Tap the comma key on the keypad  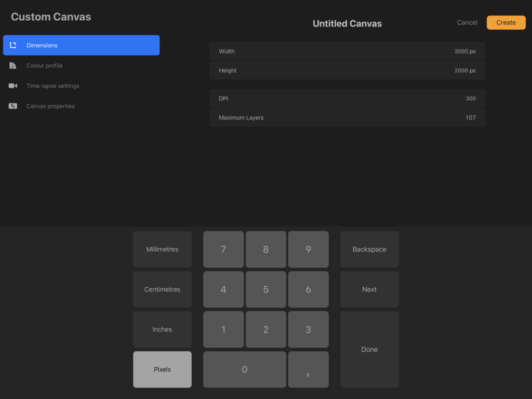point(308,369)
